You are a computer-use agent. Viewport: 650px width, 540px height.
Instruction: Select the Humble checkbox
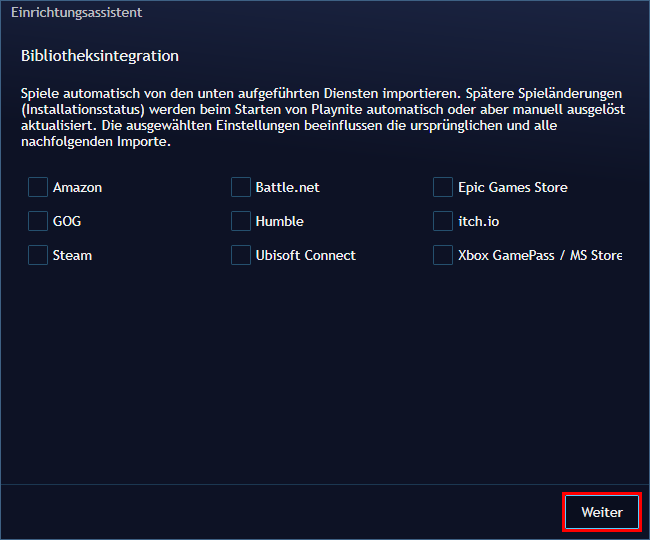coord(240,221)
